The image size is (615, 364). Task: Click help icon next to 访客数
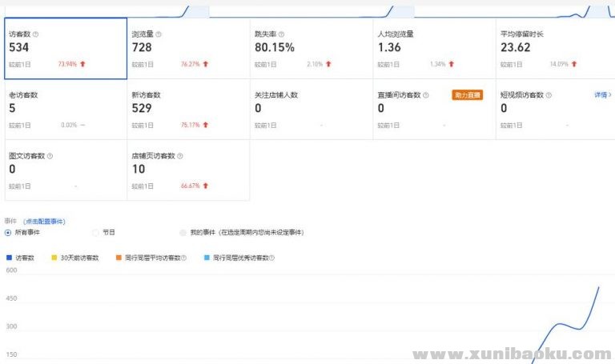(x=35, y=34)
